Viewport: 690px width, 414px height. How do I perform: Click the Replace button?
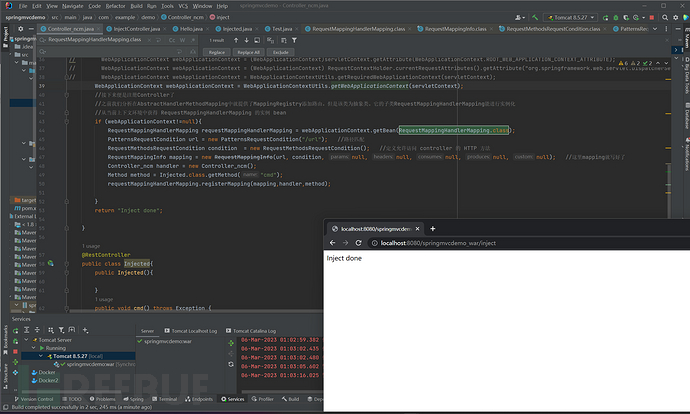coord(217,52)
